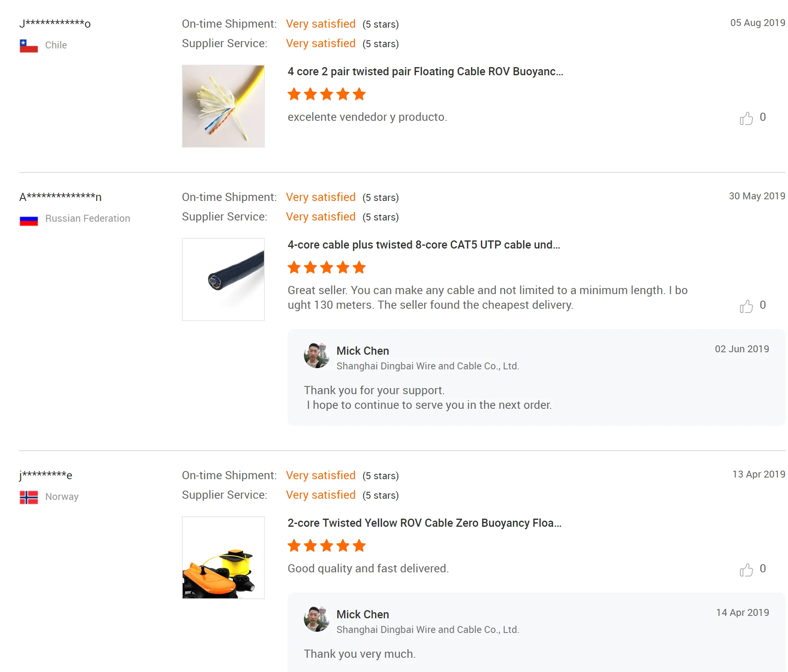This screenshot has width=788, height=672.
Task: Click the reviewer name J************o
Action: click(x=55, y=23)
